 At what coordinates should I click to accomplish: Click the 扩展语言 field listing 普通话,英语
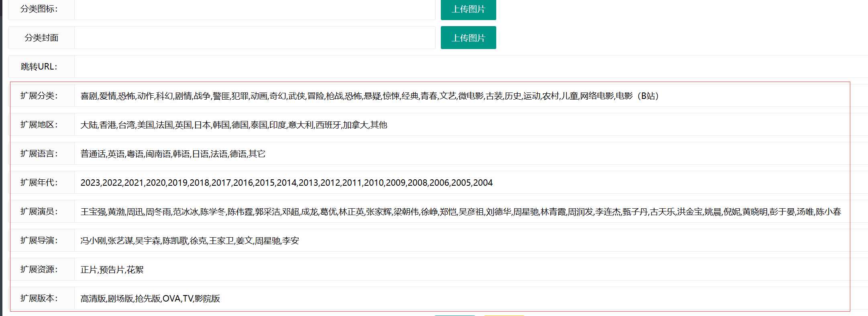point(462,154)
